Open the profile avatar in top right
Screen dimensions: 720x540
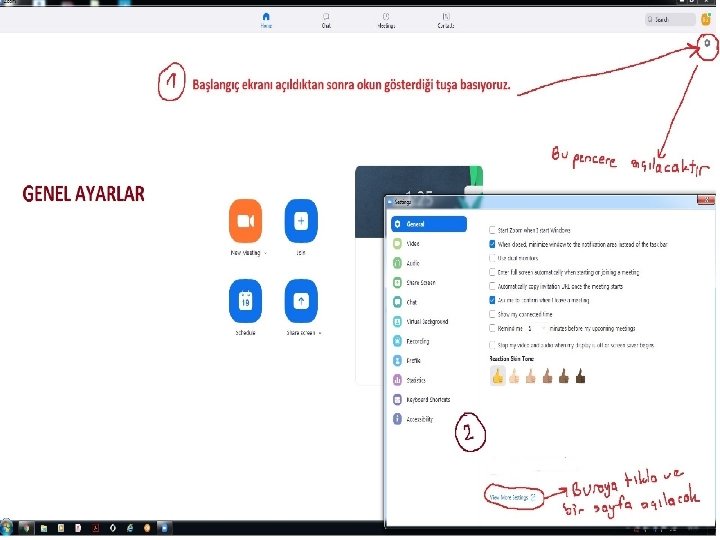706,19
